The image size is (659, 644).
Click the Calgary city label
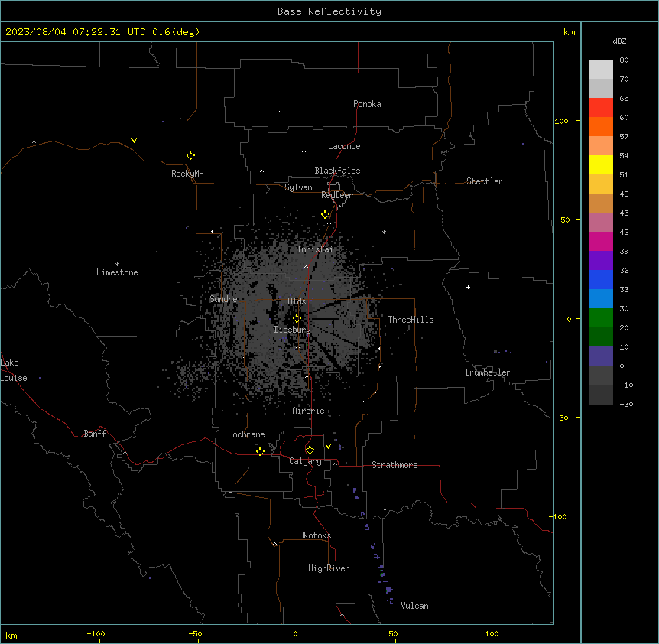coord(305,461)
